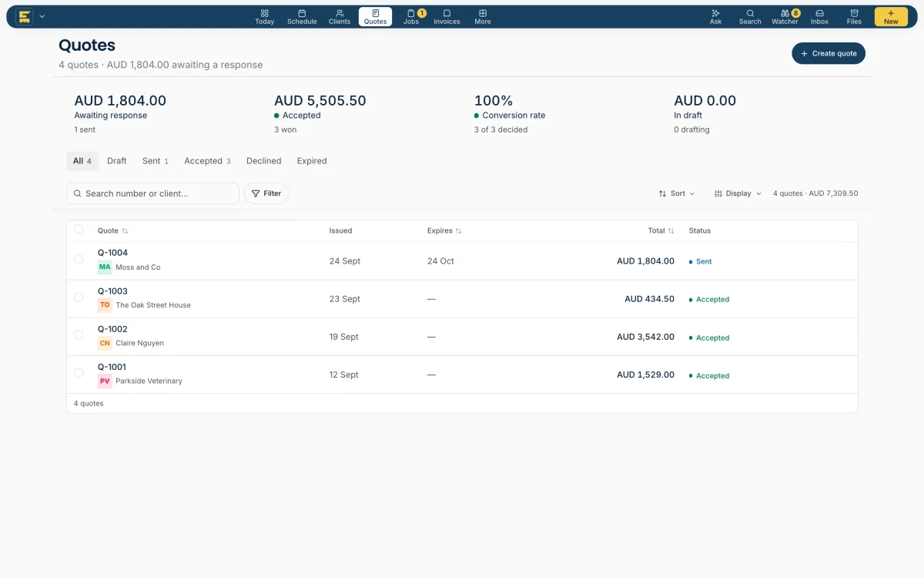Click the search number or client field
This screenshot has height=578, width=924.
(152, 193)
